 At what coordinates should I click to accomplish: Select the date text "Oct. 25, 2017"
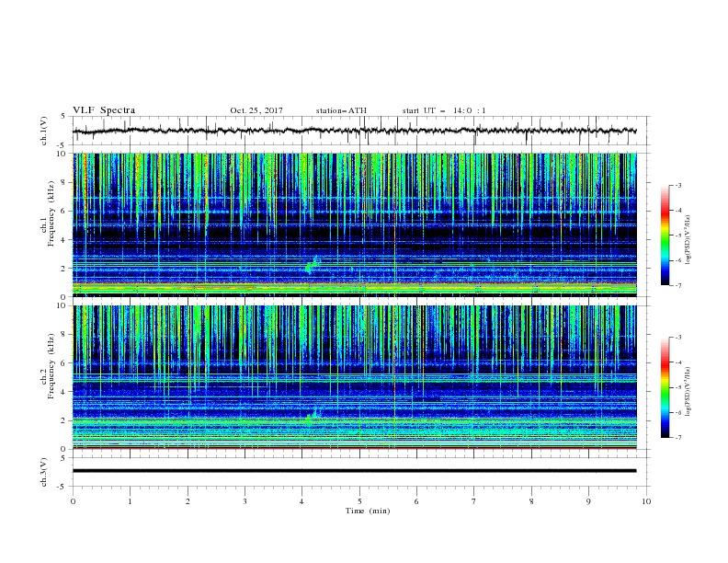pyautogui.click(x=256, y=110)
